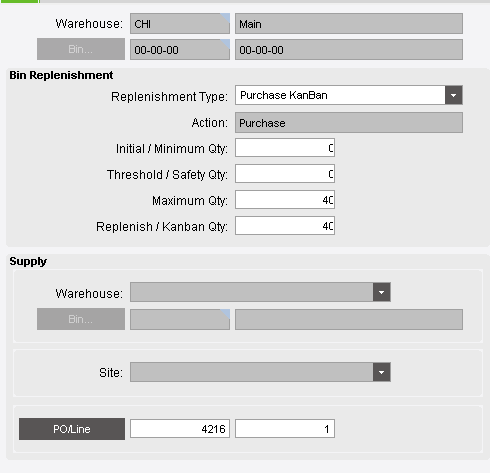Open the Replenishment Type dropdown arrow
This screenshot has width=490, height=473.
(x=453, y=95)
